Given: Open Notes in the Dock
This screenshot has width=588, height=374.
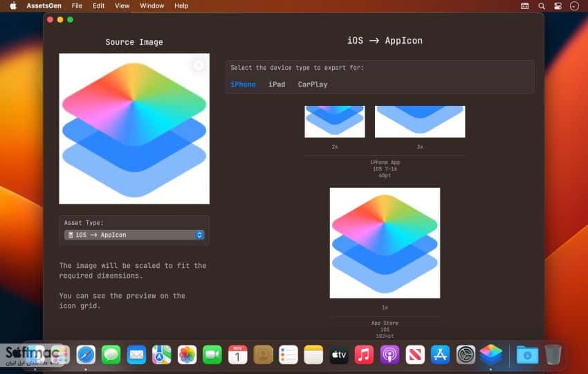Looking at the screenshot, I should 313,355.
